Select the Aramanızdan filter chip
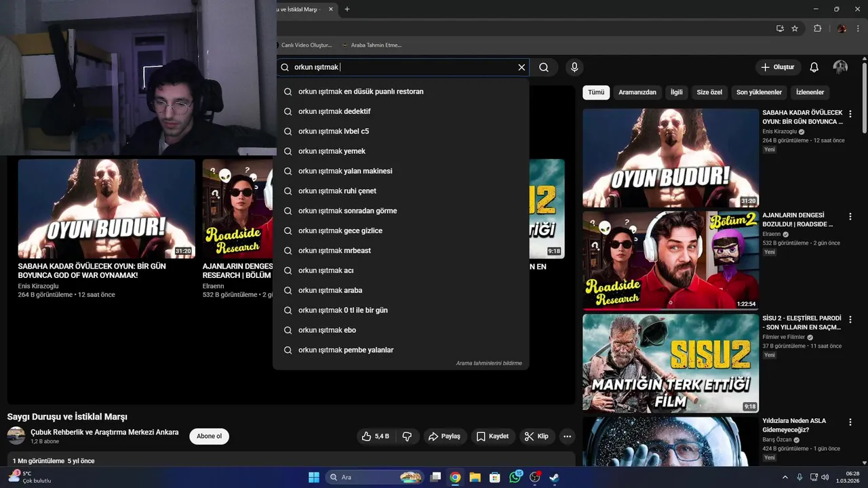The image size is (868, 488). click(x=637, y=92)
